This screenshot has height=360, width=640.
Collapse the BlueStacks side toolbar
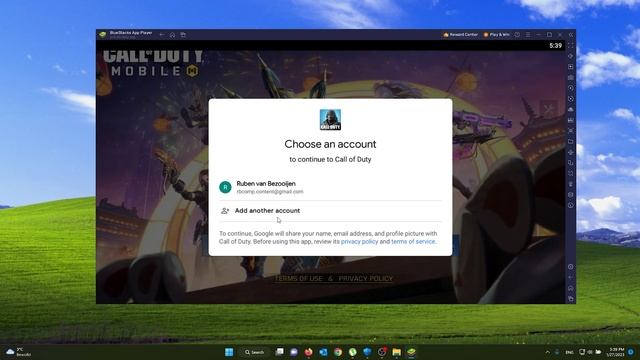coord(571,35)
